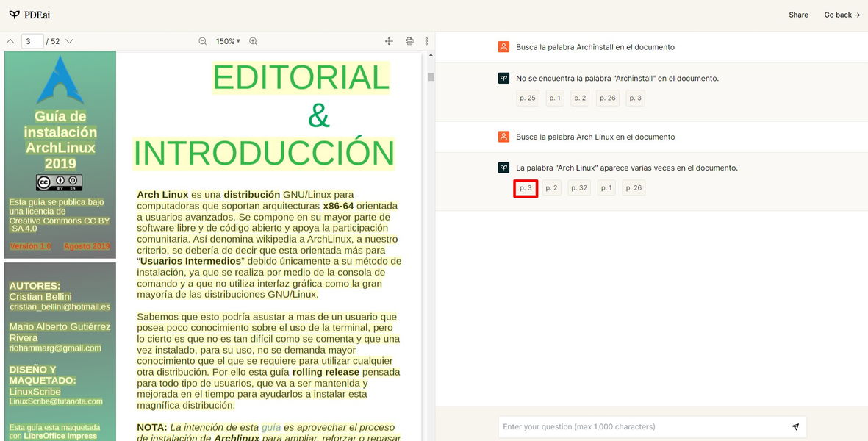Click the 'Agosto 2019' text
The height and width of the screenshot is (441, 868).
pos(87,246)
